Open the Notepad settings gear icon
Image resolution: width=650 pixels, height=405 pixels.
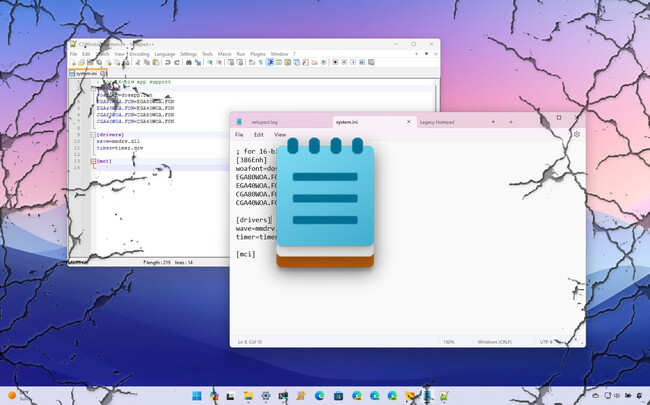coord(576,134)
